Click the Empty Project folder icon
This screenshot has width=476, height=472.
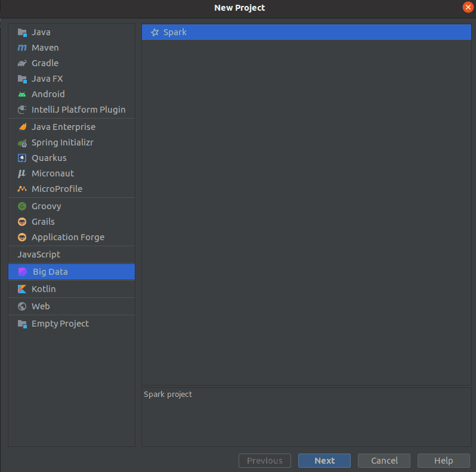pos(22,324)
